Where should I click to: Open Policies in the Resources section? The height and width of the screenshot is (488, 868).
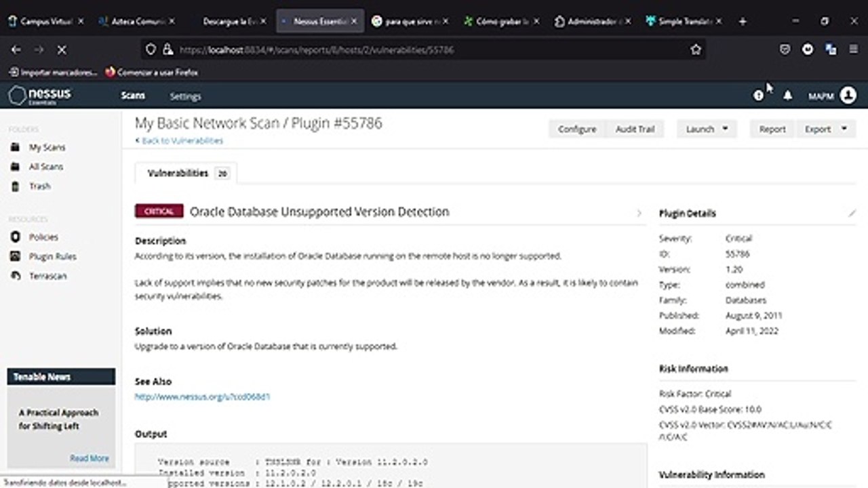pyautogui.click(x=43, y=237)
